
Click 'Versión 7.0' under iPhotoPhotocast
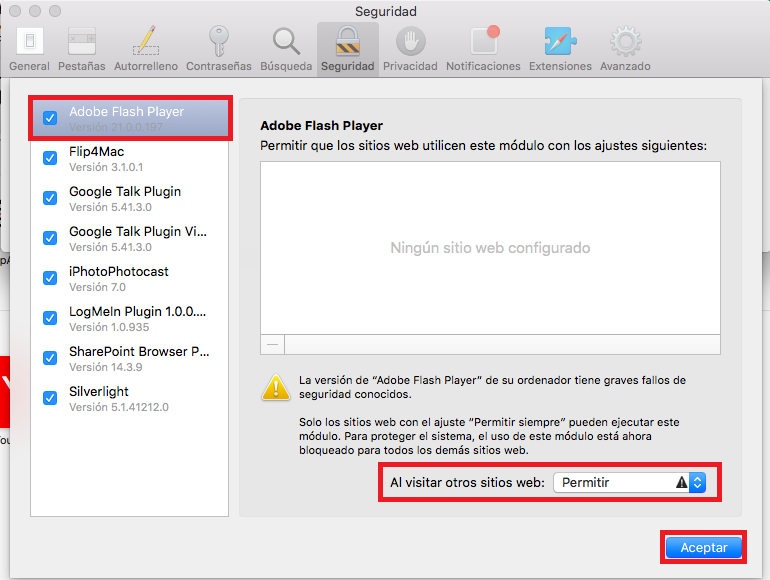(97, 287)
